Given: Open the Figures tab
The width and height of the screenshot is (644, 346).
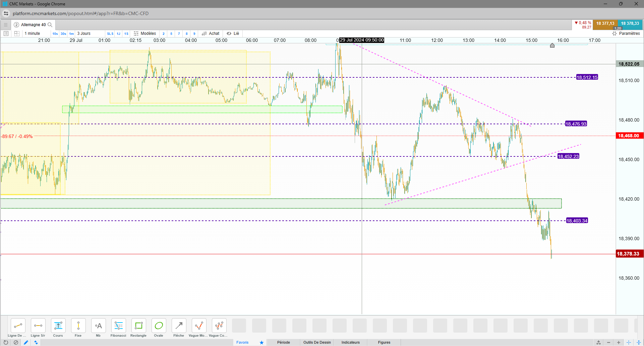Looking at the screenshot, I should coord(384,342).
